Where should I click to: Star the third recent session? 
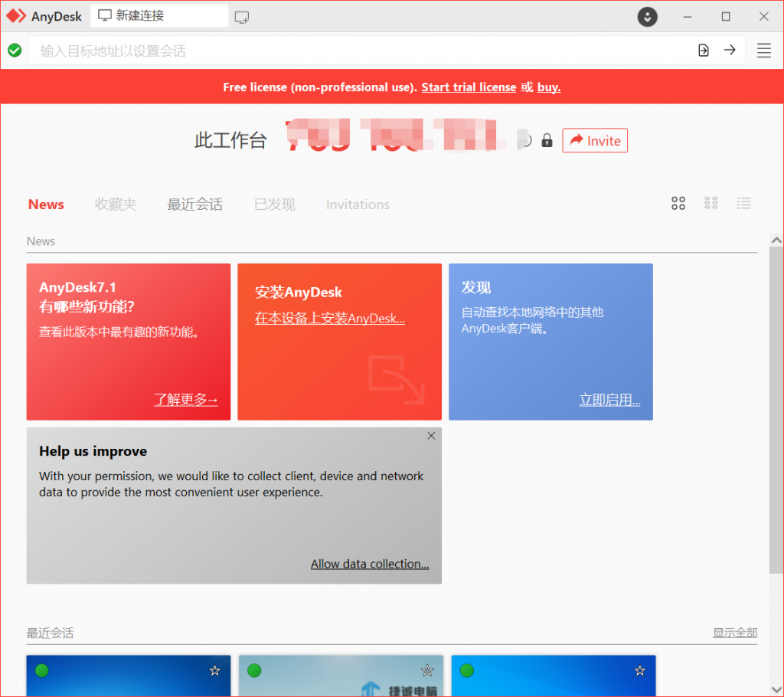(640, 671)
